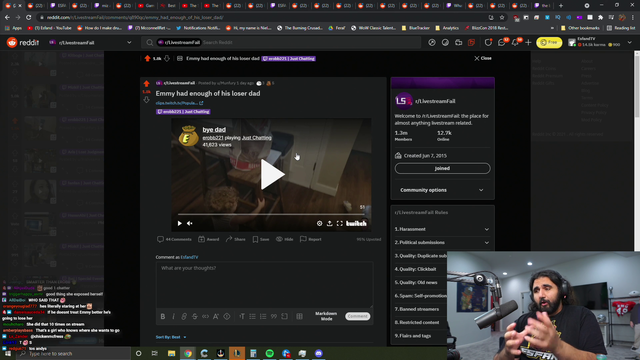Click the create post plus icon

click(528, 42)
